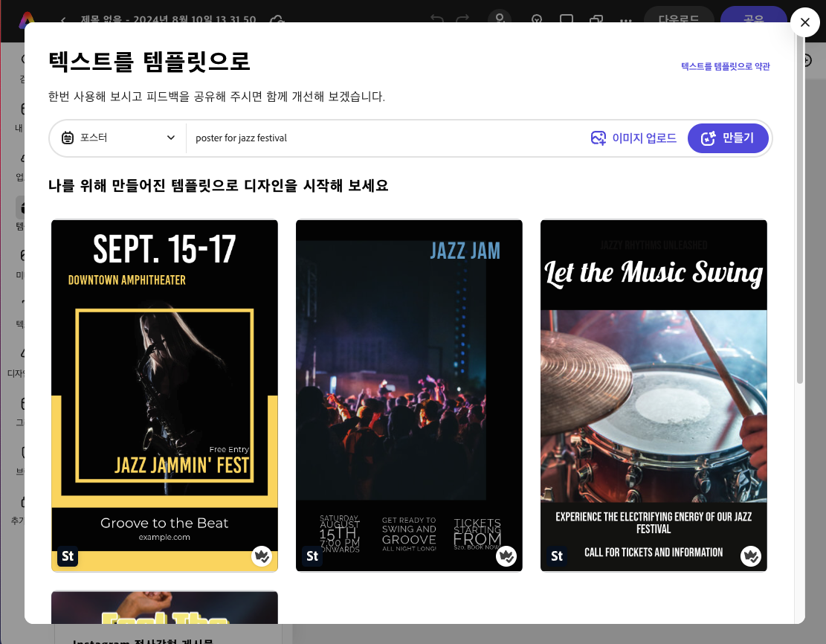
Task: Click the St badge on JAZZ JAM template
Action: pyautogui.click(x=312, y=556)
